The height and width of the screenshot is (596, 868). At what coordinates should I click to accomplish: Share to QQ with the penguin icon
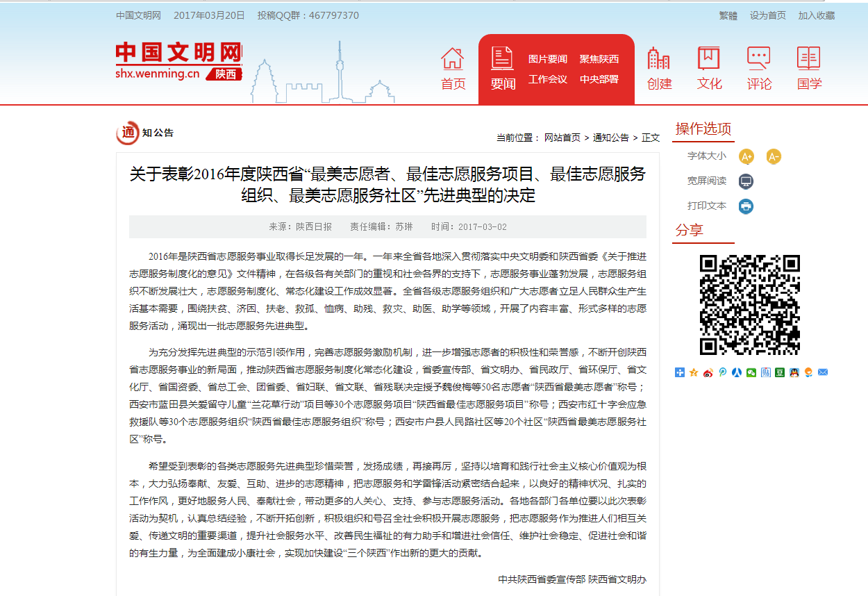click(794, 372)
